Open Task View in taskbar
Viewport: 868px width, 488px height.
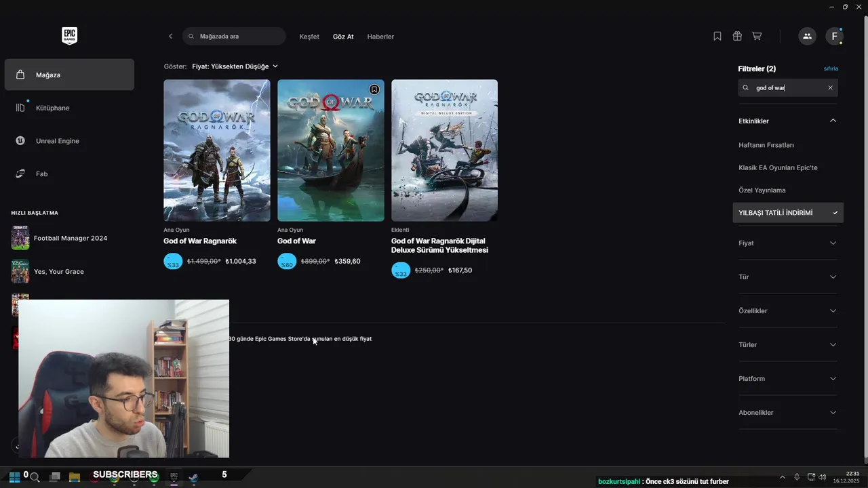pos(55,477)
